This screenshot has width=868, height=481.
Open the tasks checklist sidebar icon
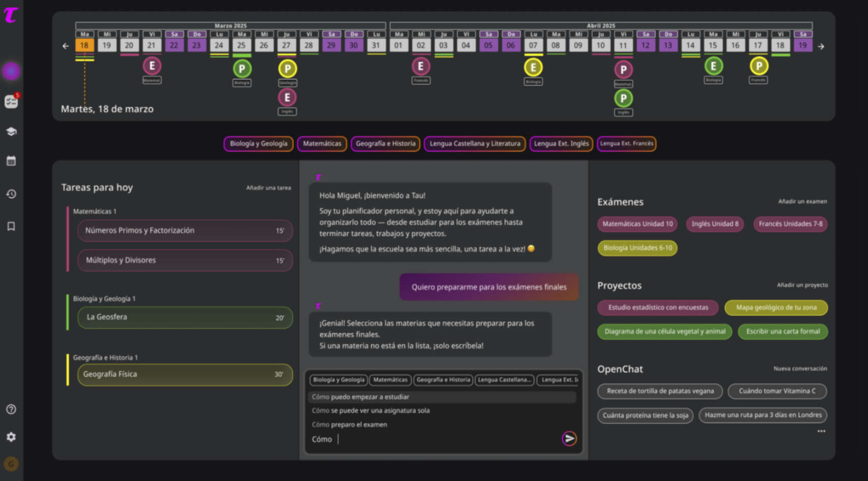pos(11,101)
